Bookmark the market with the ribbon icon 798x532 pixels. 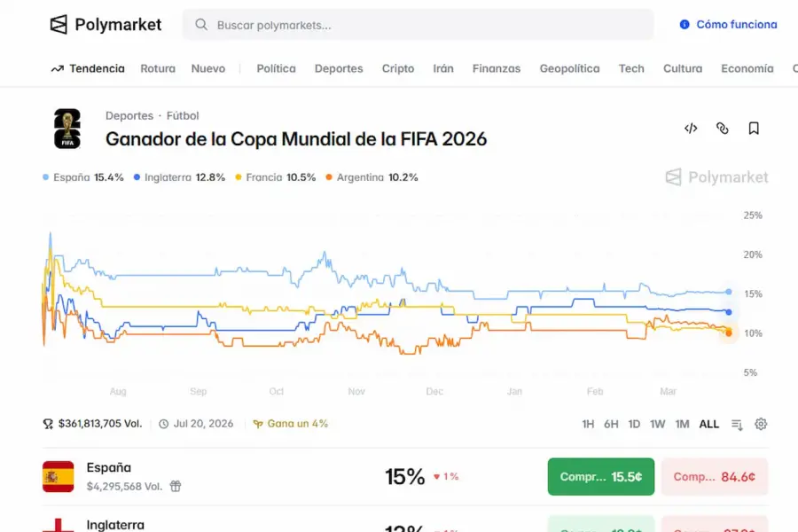(x=754, y=128)
